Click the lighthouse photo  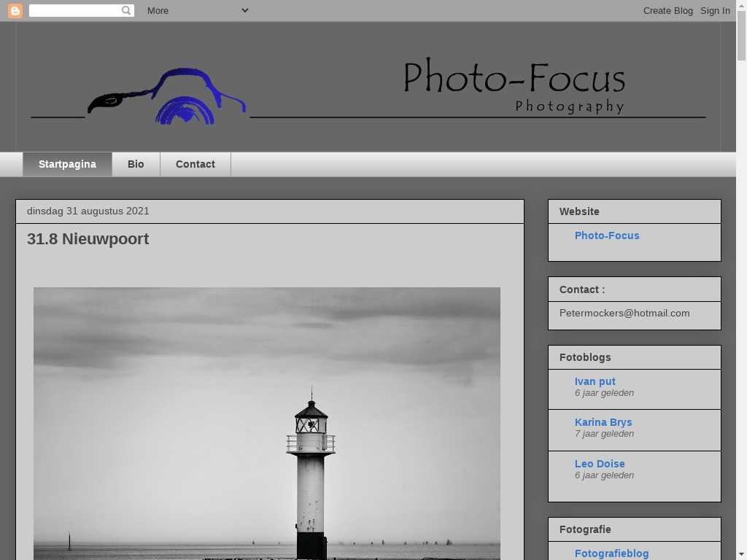pos(266,423)
